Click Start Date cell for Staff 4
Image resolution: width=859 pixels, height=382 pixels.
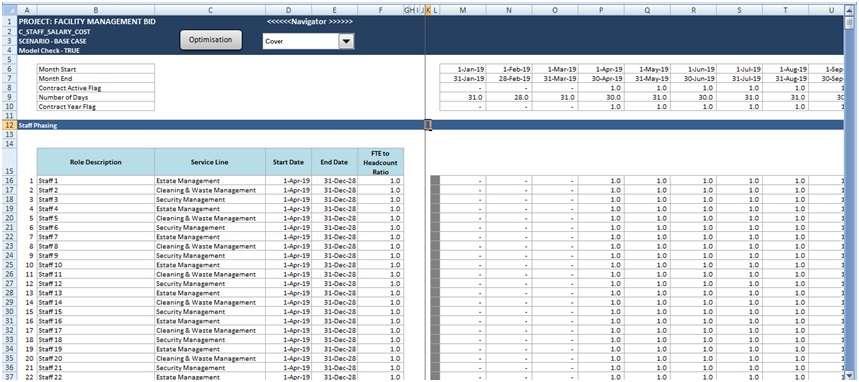[x=289, y=209]
